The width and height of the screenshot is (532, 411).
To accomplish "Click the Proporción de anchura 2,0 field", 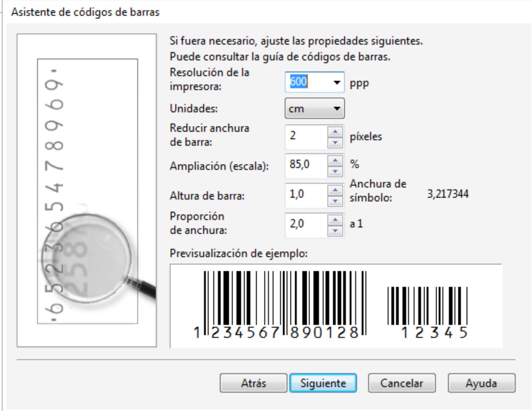I will pos(307,225).
